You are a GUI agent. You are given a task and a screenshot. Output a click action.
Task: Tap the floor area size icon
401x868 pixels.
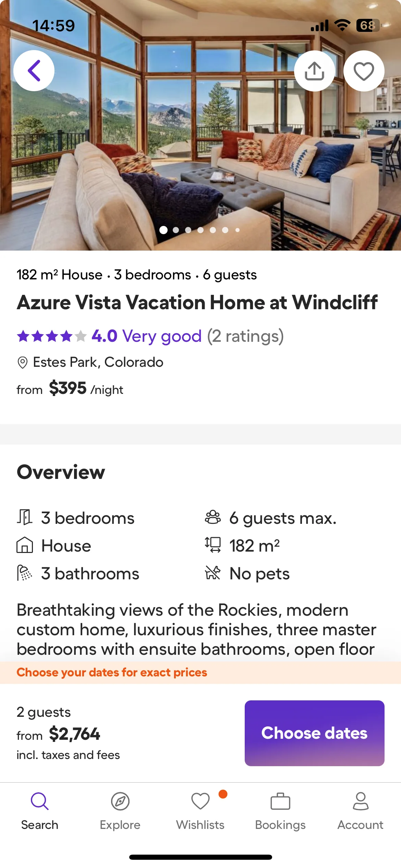tap(213, 545)
